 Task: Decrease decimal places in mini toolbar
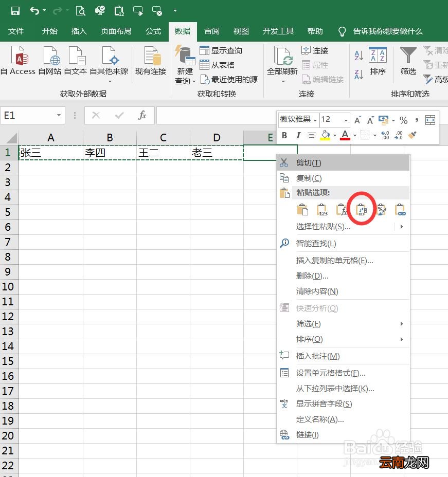point(399,135)
